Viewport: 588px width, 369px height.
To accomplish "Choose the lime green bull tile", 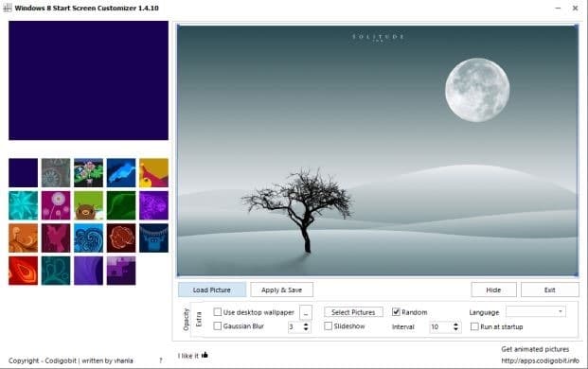I will 88,205.
